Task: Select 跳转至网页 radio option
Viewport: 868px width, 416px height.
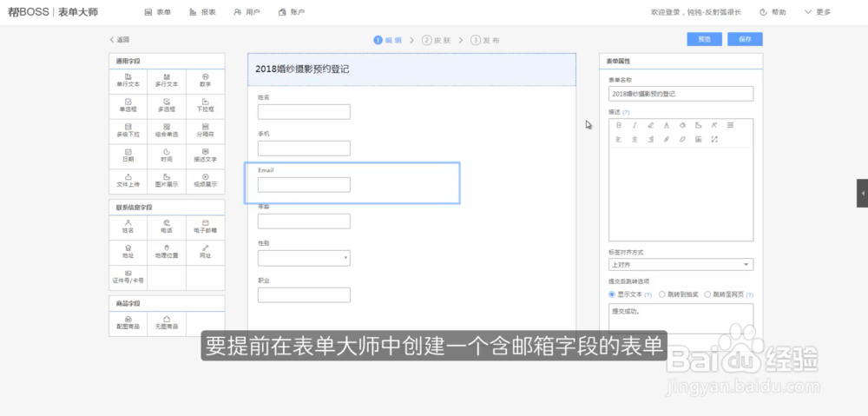Action: click(707, 294)
